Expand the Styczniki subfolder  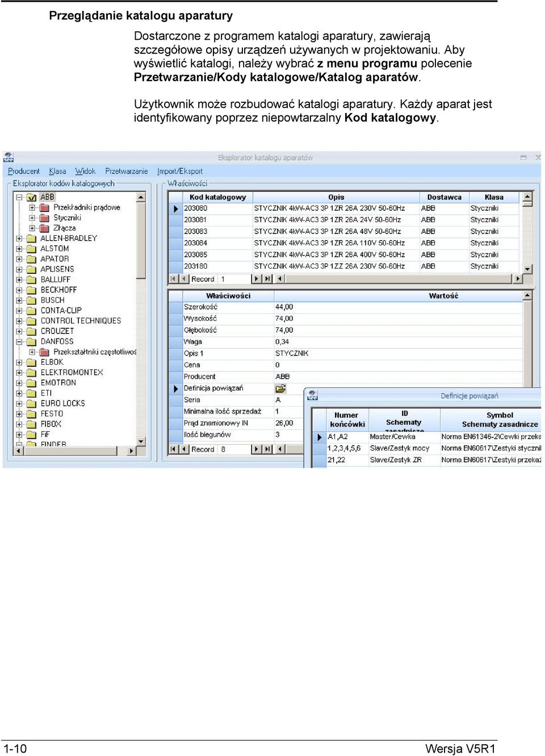pos(32,218)
